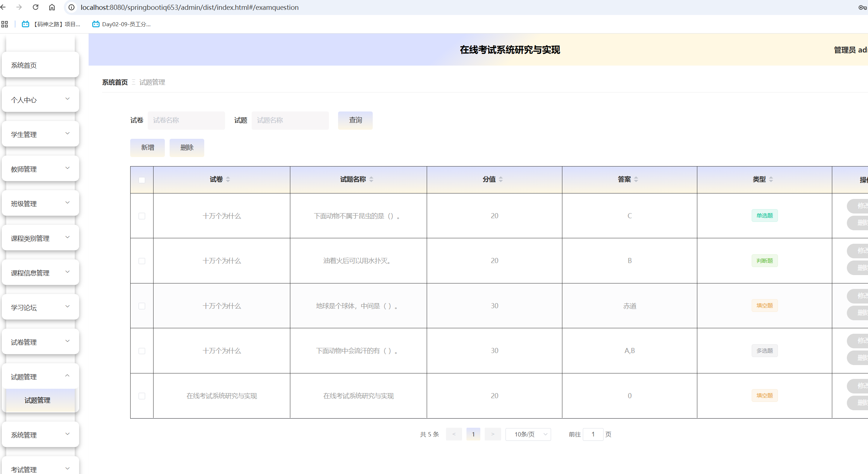Select page 1 in pagination
This screenshot has height=474, width=868.
click(x=473, y=434)
